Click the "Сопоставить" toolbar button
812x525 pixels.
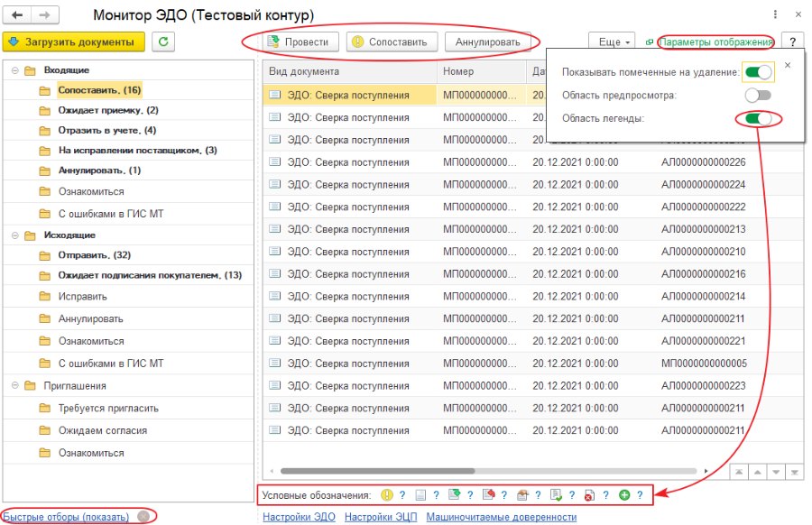click(392, 41)
